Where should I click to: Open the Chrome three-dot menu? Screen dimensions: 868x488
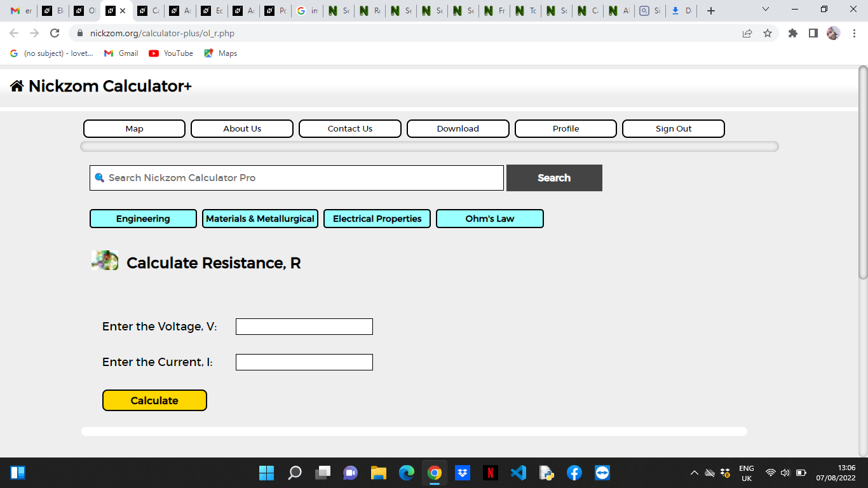pyautogui.click(x=854, y=33)
